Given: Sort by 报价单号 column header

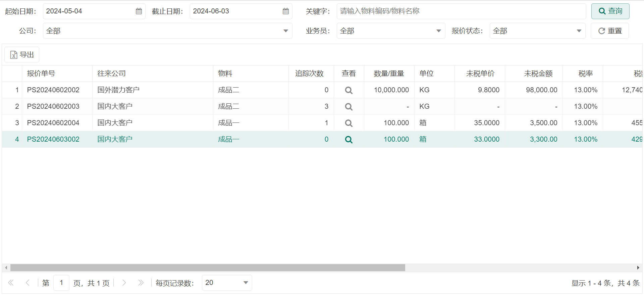Looking at the screenshot, I should (x=57, y=73).
